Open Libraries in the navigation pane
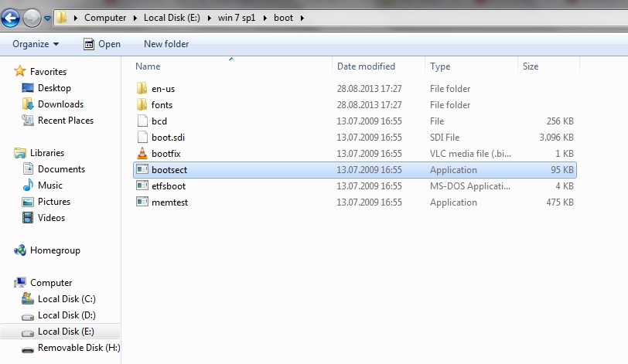Image resolution: width=628 pixels, height=364 pixels. tap(47, 153)
